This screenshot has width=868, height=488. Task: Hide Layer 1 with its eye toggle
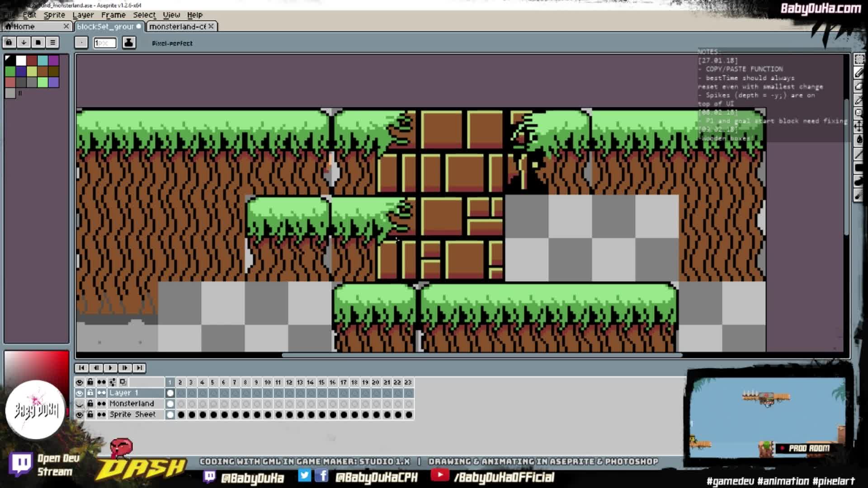[x=80, y=393]
